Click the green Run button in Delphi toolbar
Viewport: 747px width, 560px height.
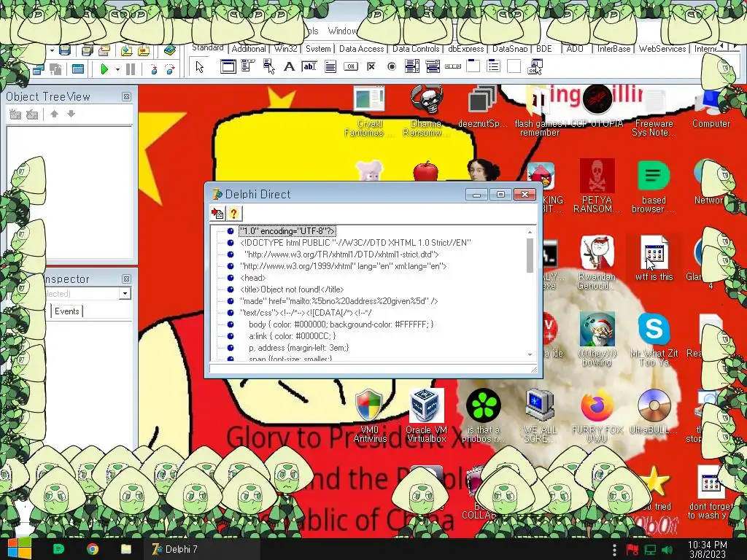pyautogui.click(x=104, y=69)
